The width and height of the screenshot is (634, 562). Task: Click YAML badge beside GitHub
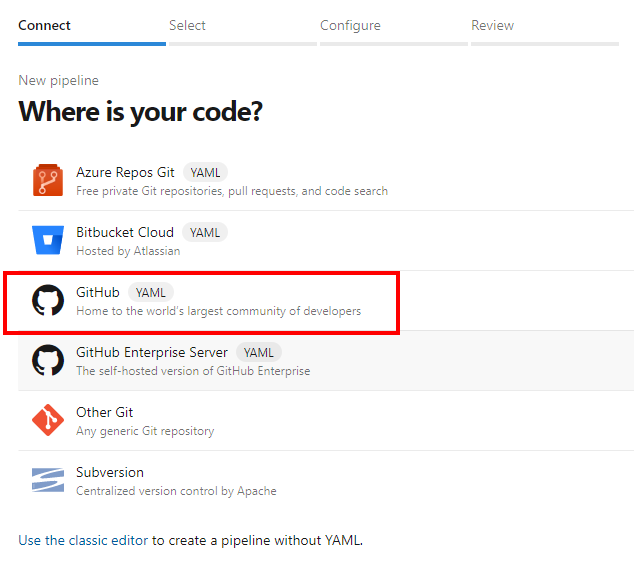point(151,292)
